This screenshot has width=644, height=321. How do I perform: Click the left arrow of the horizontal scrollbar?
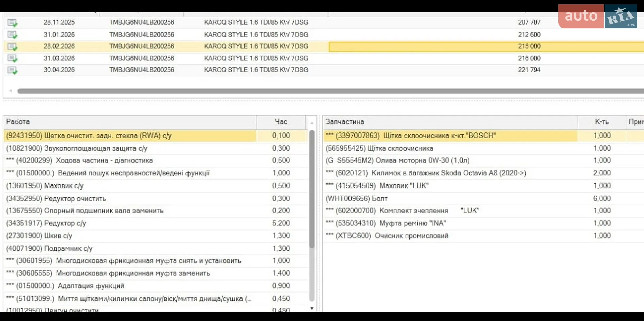click(x=11, y=91)
